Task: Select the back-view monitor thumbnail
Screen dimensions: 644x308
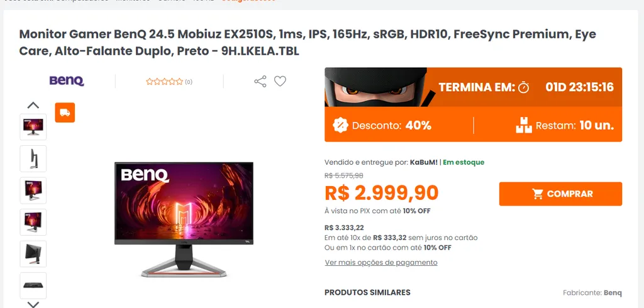Action: 33,254
